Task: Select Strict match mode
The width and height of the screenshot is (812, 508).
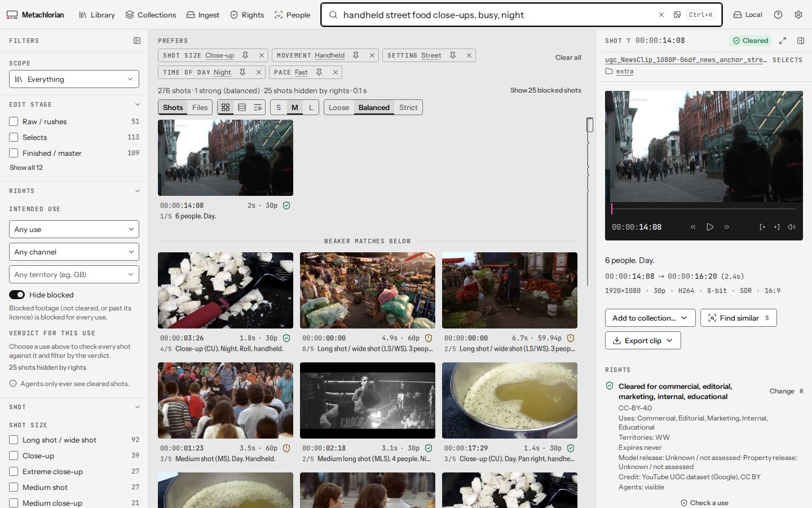Action: pos(408,107)
